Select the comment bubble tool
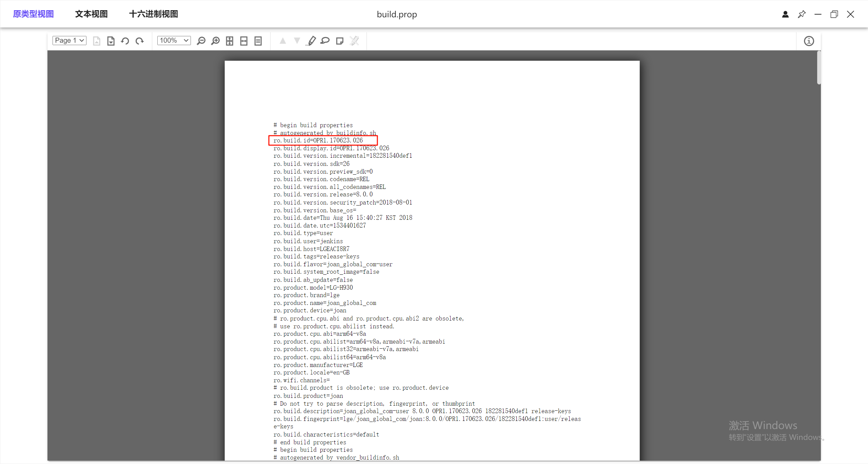The image size is (868, 464). [x=325, y=41]
